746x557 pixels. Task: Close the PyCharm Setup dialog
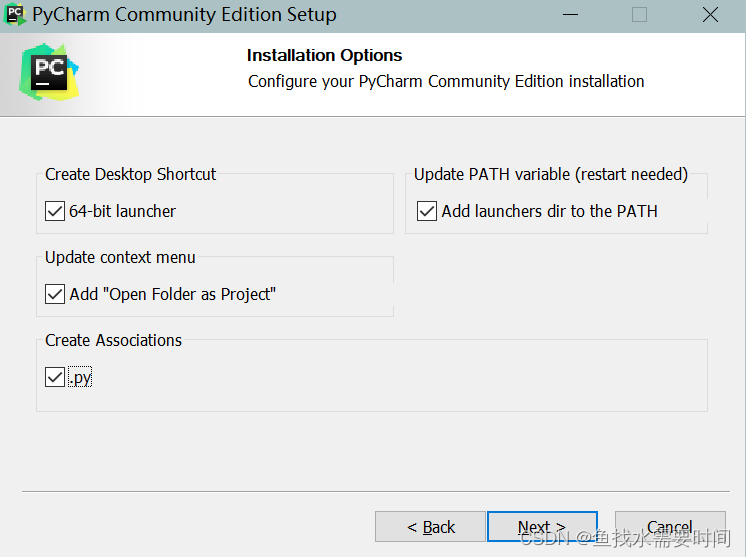710,15
